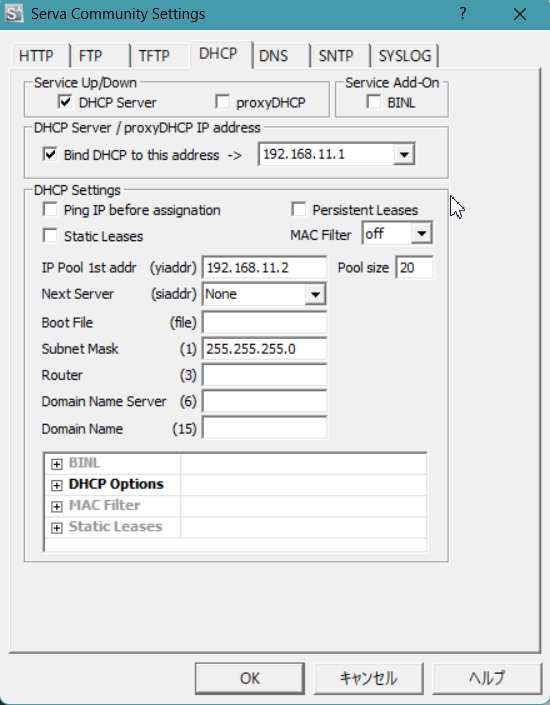Expand the MAC Filter tree node
Image resolution: width=550 pixels, height=705 pixels.
pyautogui.click(x=57, y=506)
